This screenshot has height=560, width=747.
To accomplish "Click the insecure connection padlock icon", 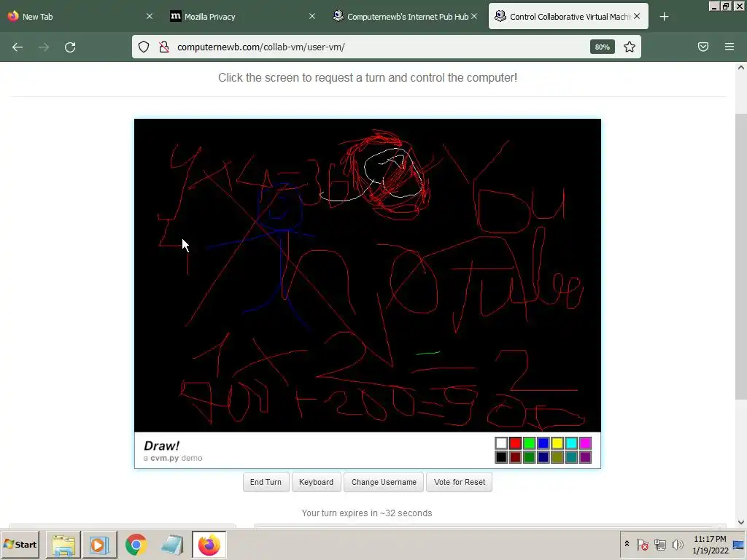I will pyautogui.click(x=164, y=47).
